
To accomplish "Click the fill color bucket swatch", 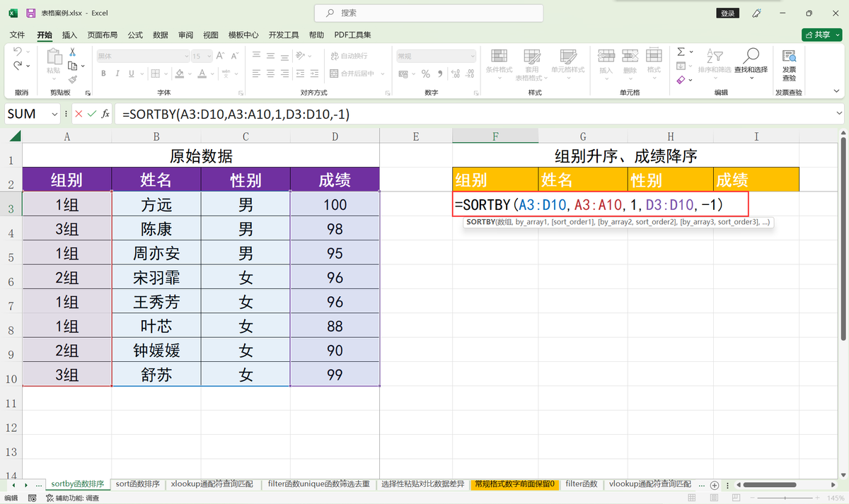I will pyautogui.click(x=180, y=74).
